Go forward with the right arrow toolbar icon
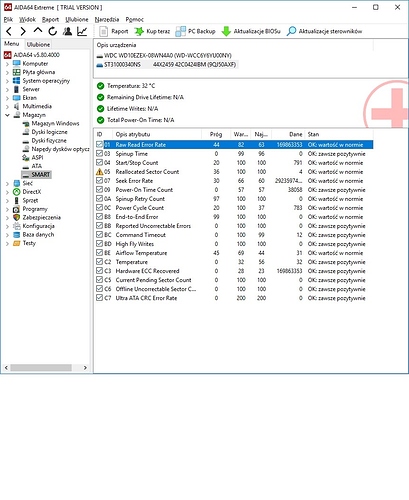 click(x=23, y=32)
